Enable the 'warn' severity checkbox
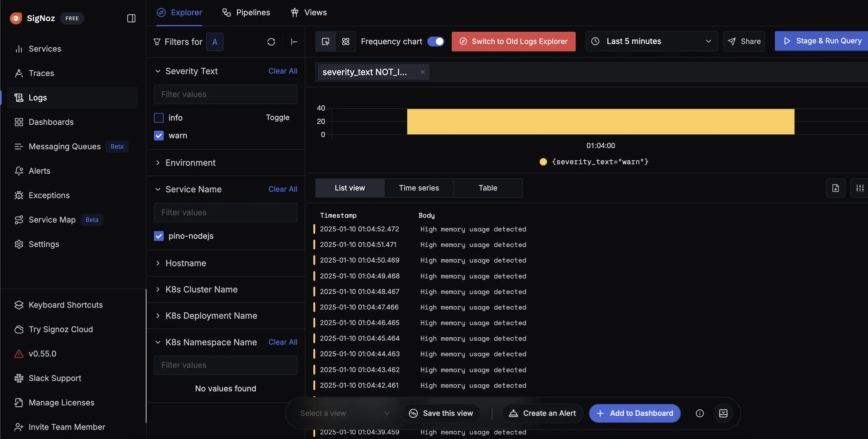This screenshot has height=439, width=868. click(x=159, y=135)
